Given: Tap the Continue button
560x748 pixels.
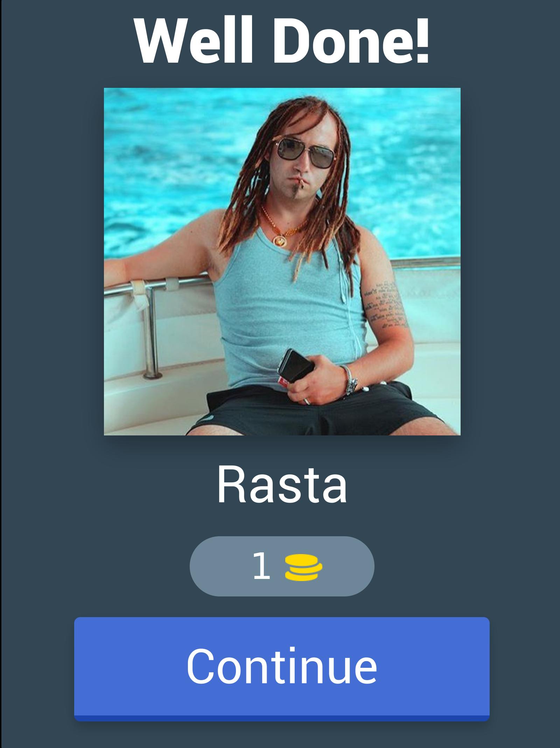Looking at the screenshot, I should 282,669.
